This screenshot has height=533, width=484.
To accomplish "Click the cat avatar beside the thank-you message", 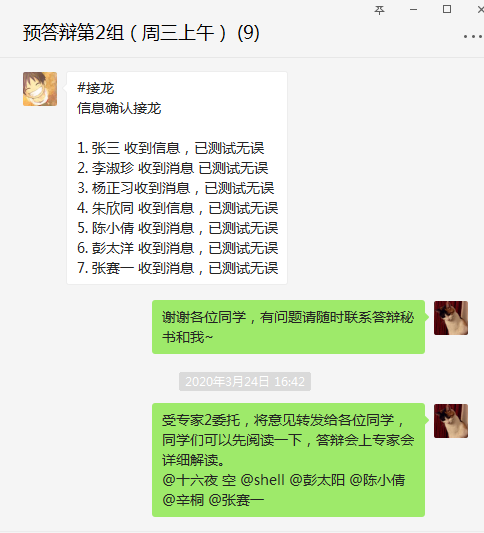I will [451, 318].
